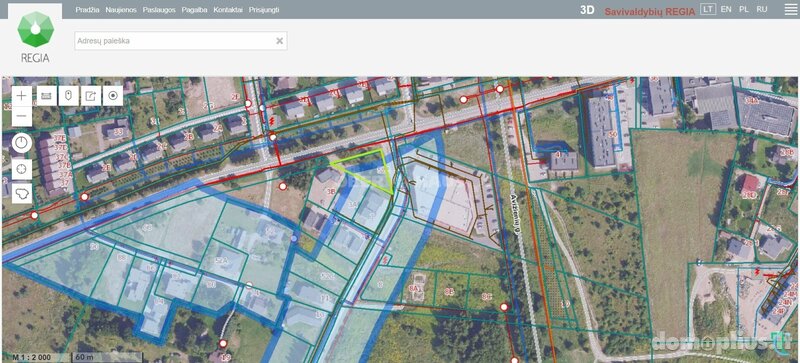Zoom in on the map

pos(21,96)
